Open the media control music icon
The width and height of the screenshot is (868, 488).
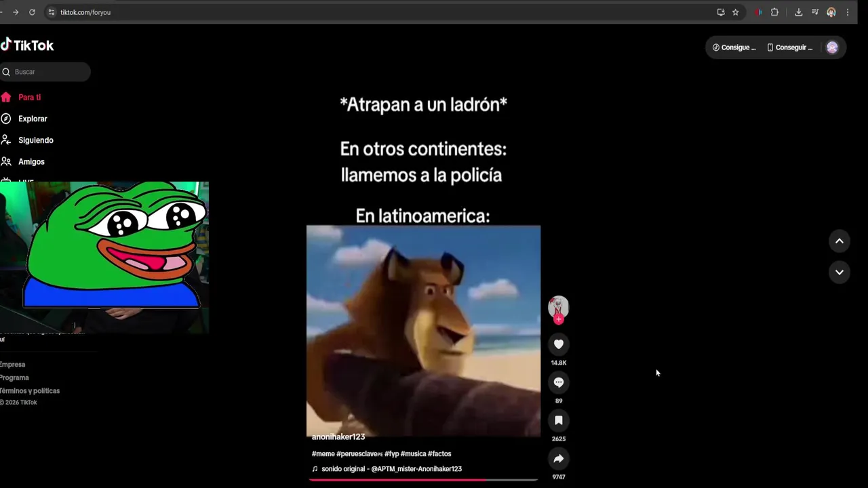pos(815,12)
